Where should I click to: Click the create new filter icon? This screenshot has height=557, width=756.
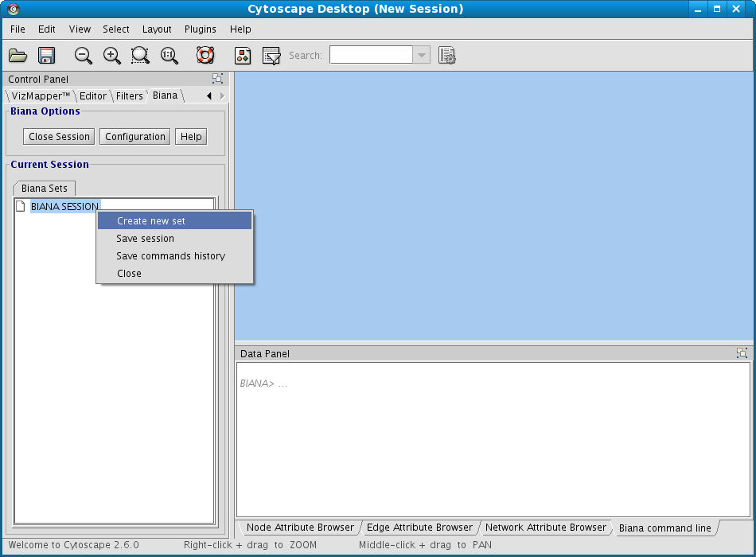(271, 56)
